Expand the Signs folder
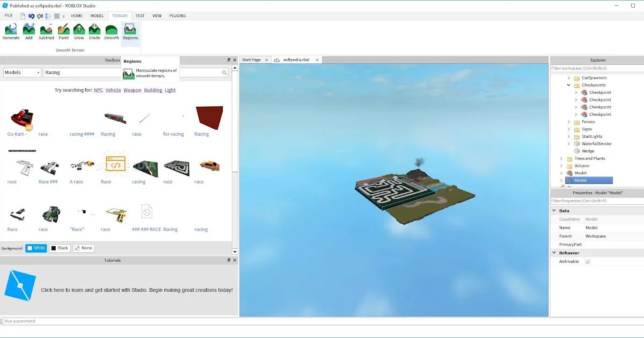The image size is (644, 338). pyautogui.click(x=569, y=129)
